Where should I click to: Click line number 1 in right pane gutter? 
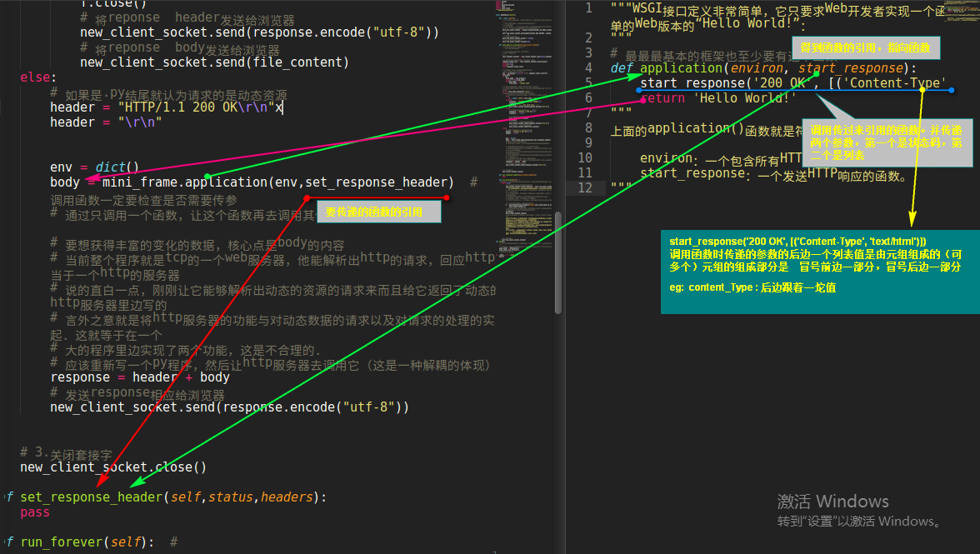click(588, 8)
